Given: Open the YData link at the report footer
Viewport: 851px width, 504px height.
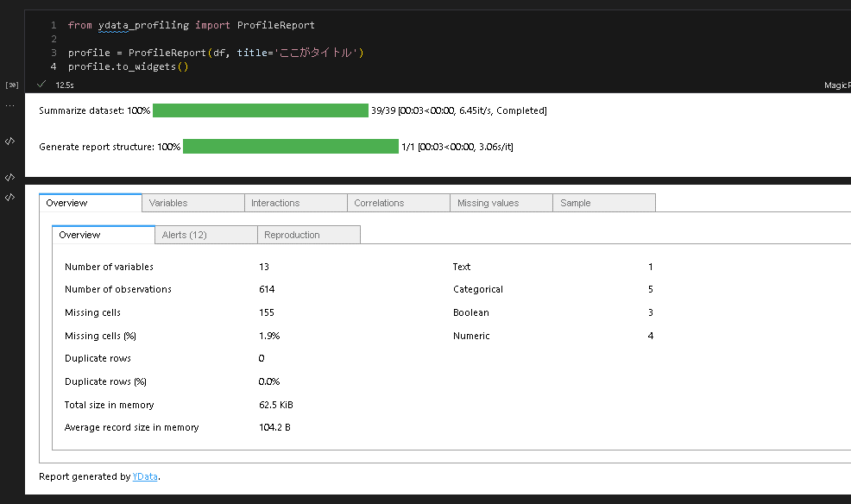Looking at the screenshot, I should (x=145, y=475).
